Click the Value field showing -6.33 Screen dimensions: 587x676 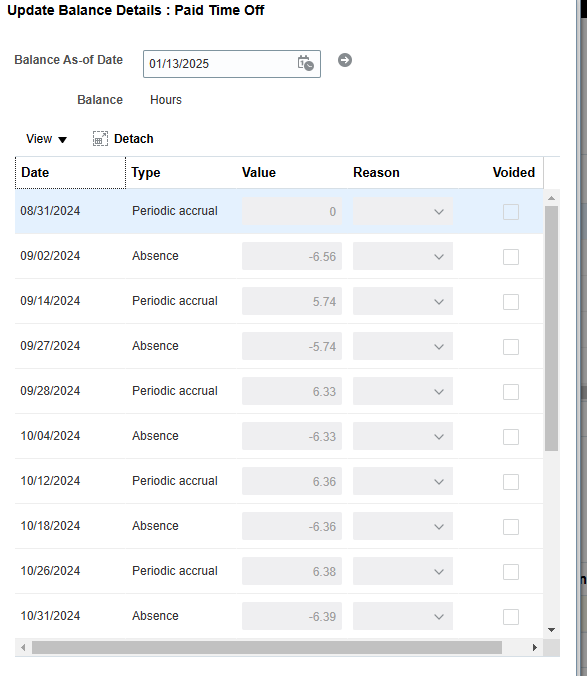tap(292, 436)
